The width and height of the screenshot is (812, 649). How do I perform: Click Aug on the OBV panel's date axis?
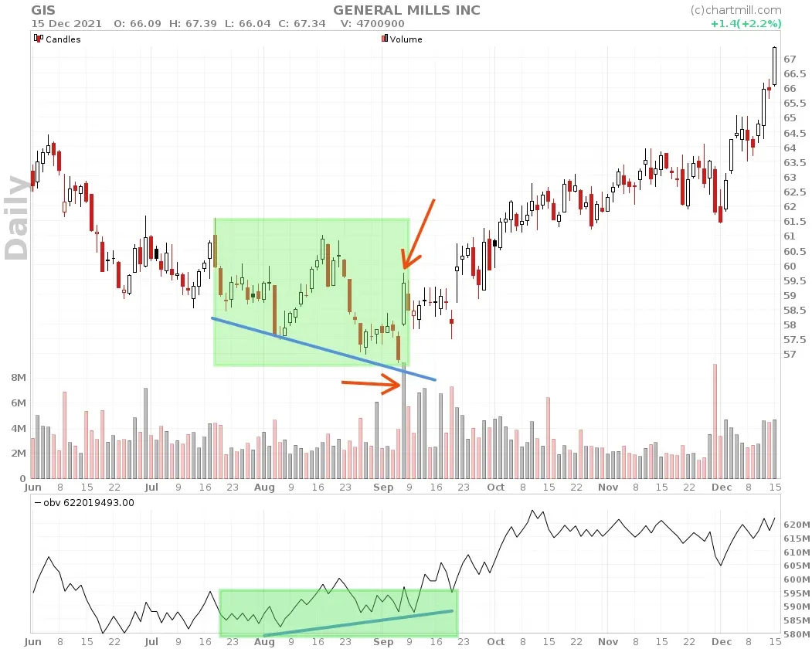point(264,642)
